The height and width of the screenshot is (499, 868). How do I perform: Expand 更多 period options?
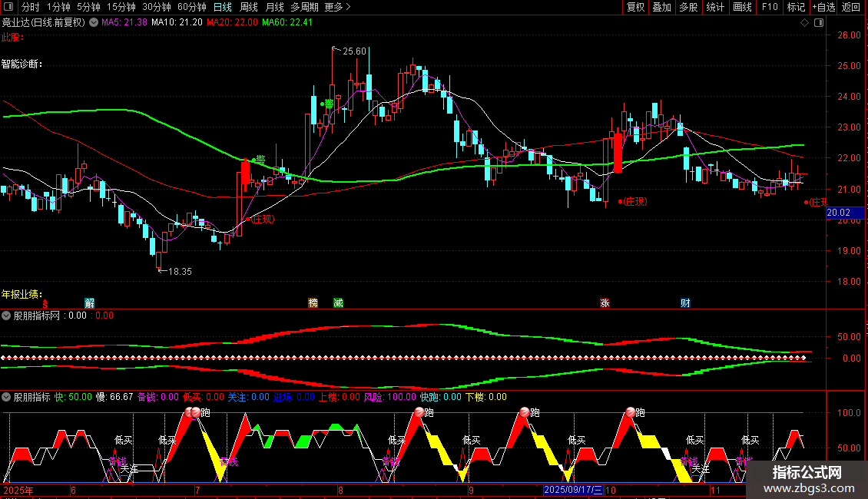tap(337, 7)
